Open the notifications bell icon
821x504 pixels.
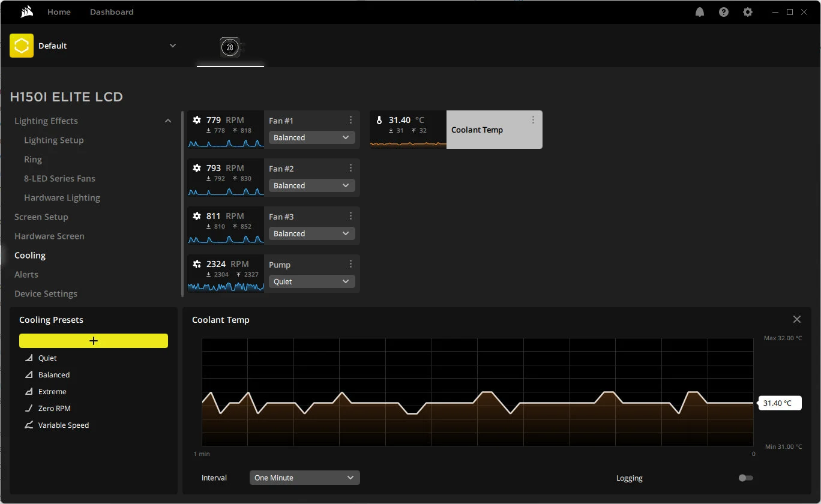[x=700, y=12]
